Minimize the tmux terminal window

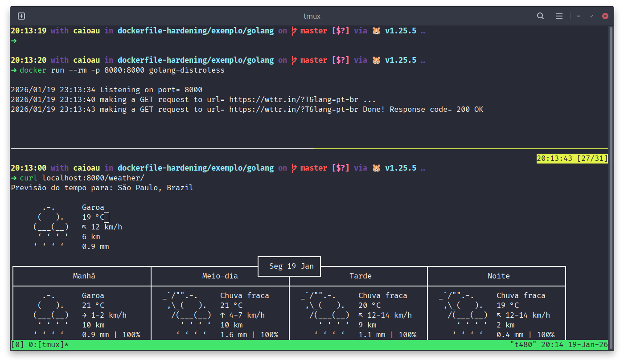coord(579,16)
